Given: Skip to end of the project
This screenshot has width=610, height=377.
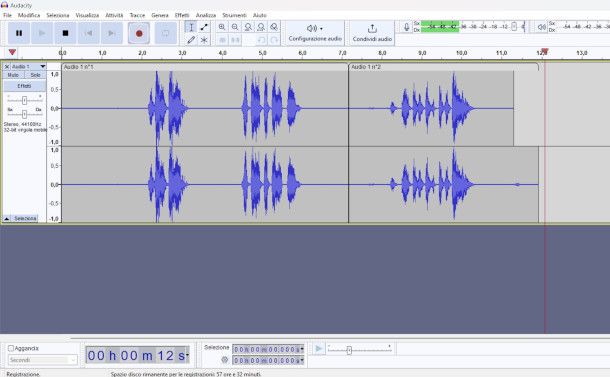Looking at the screenshot, I should [112, 33].
